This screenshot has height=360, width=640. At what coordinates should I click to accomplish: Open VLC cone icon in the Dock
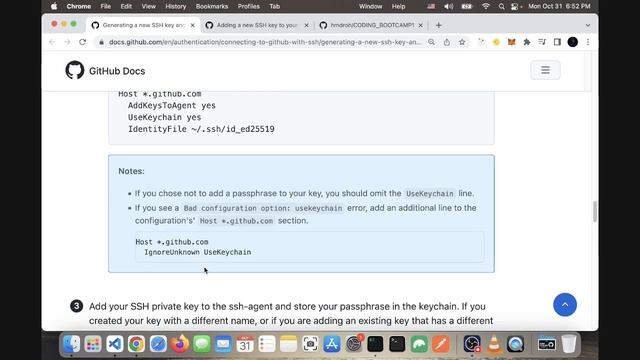click(494, 344)
